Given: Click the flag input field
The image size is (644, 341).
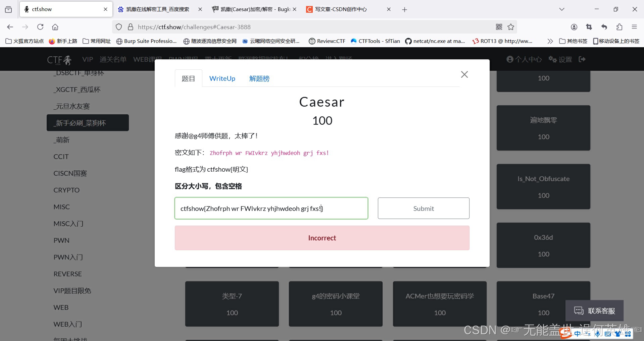Looking at the screenshot, I should [271, 208].
